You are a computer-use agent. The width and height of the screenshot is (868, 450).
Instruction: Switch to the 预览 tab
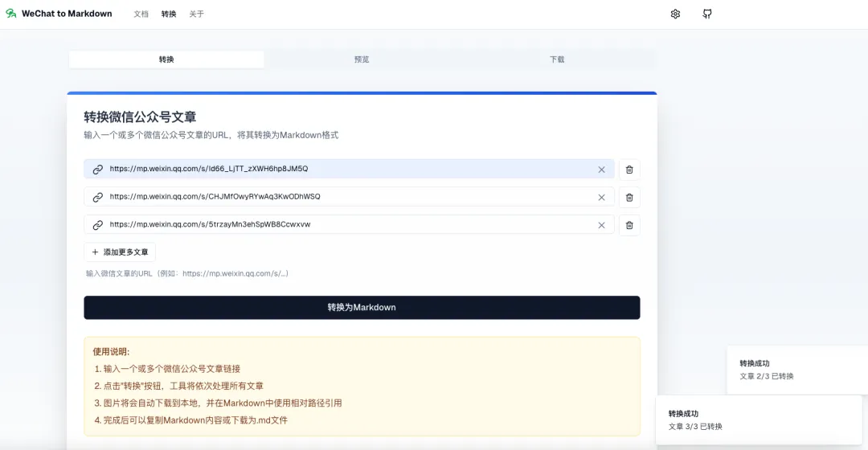[x=362, y=59]
